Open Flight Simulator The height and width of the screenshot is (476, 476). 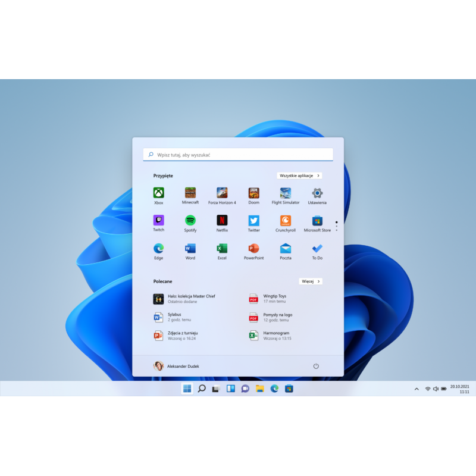click(286, 196)
